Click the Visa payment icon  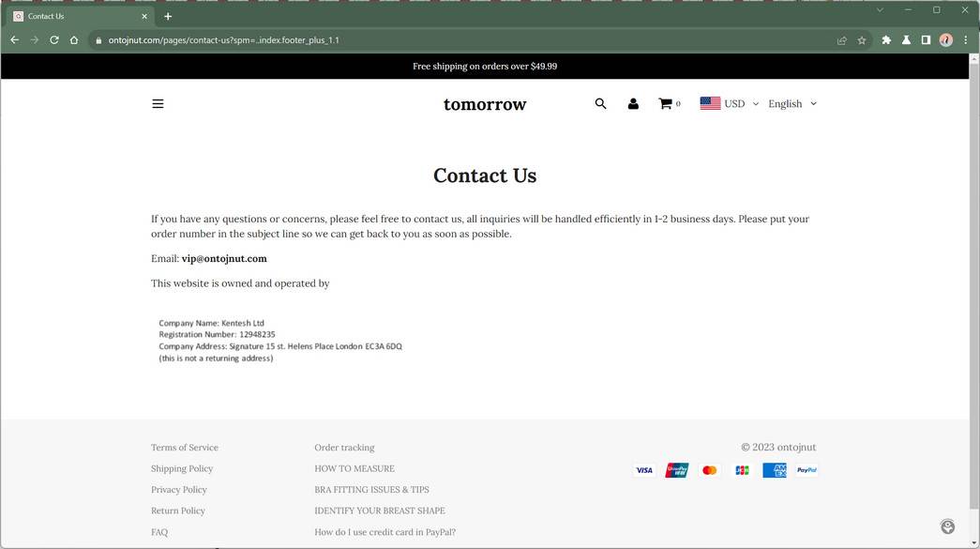point(644,470)
